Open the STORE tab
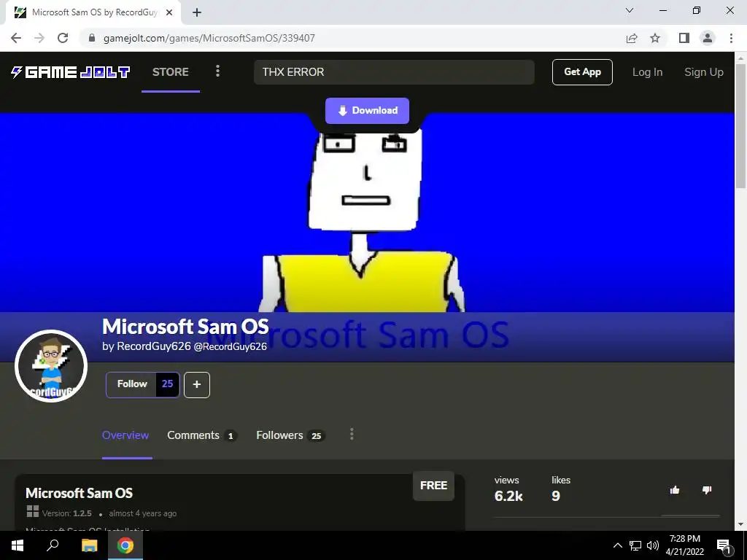Screen dimensions: 747x560 pos(171,72)
